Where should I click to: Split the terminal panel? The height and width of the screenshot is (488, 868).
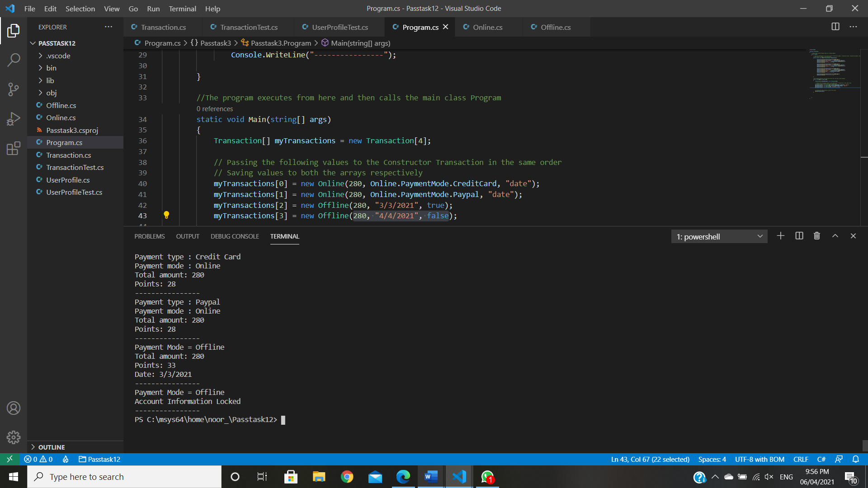[x=799, y=236]
